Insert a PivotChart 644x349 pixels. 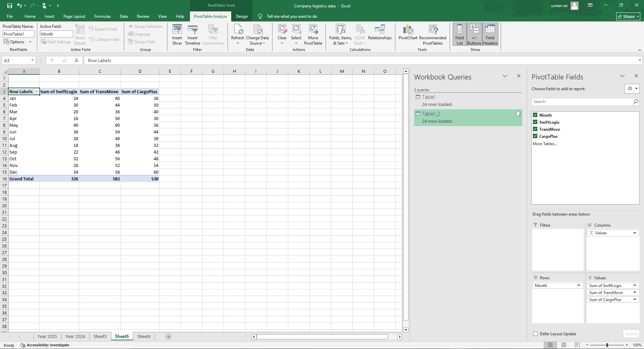[408, 33]
